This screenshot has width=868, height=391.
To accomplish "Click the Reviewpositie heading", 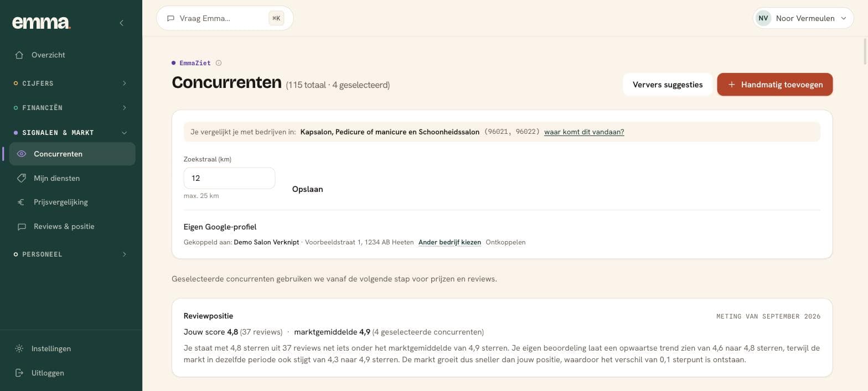I will (x=208, y=316).
